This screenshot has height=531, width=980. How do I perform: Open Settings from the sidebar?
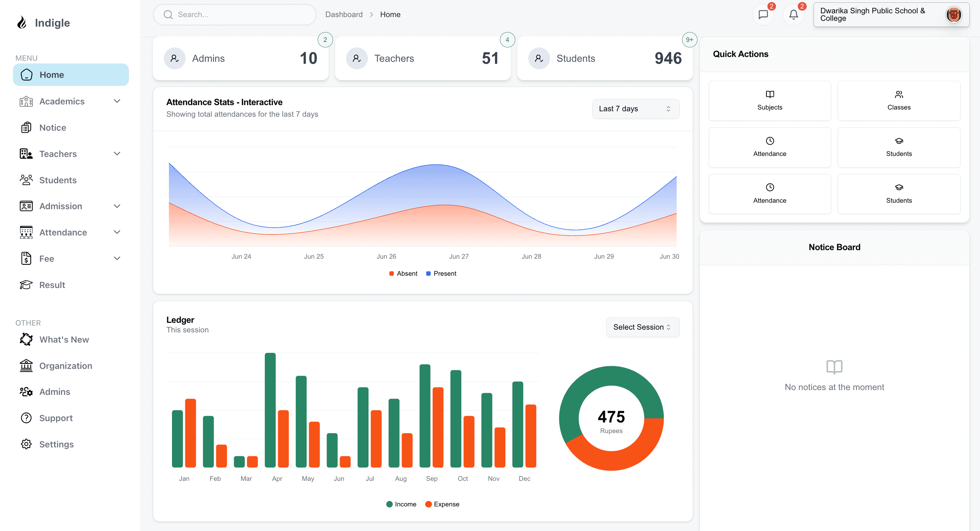tap(56, 444)
